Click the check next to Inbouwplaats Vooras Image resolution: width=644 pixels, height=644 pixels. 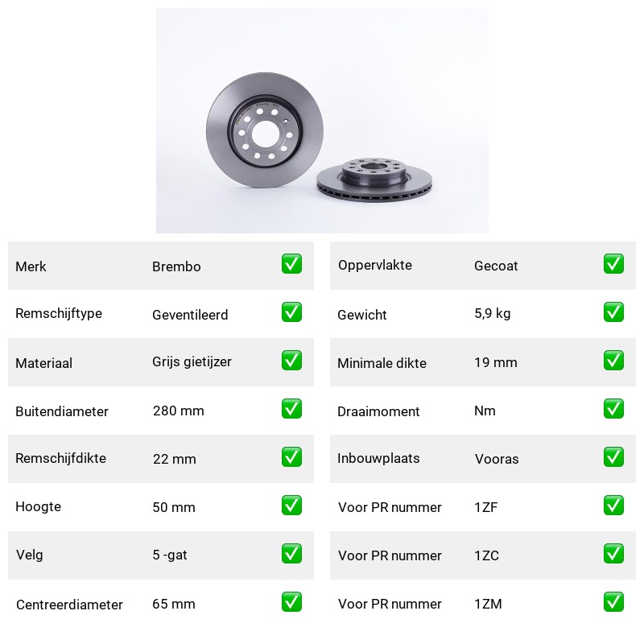pyautogui.click(x=613, y=457)
